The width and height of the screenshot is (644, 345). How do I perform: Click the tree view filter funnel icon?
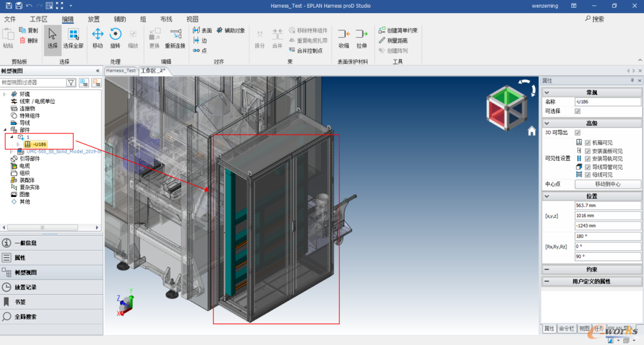[x=71, y=82]
